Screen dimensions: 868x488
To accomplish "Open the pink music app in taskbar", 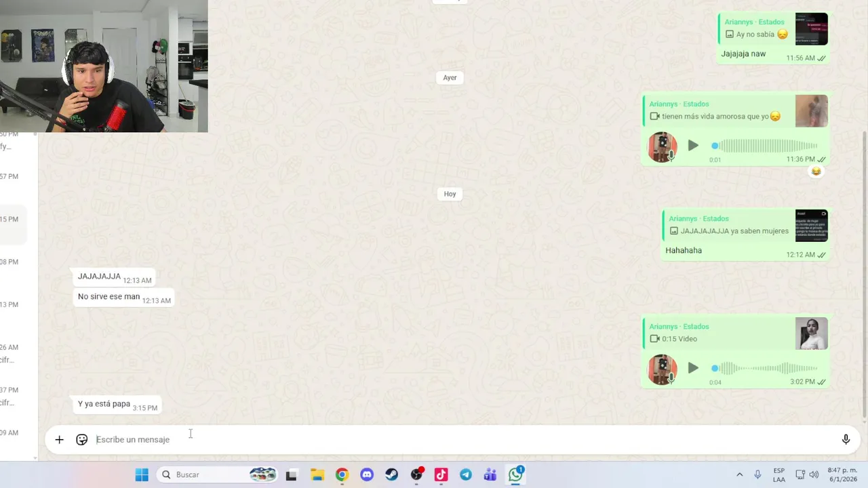I will pyautogui.click(x=441, y=475).
